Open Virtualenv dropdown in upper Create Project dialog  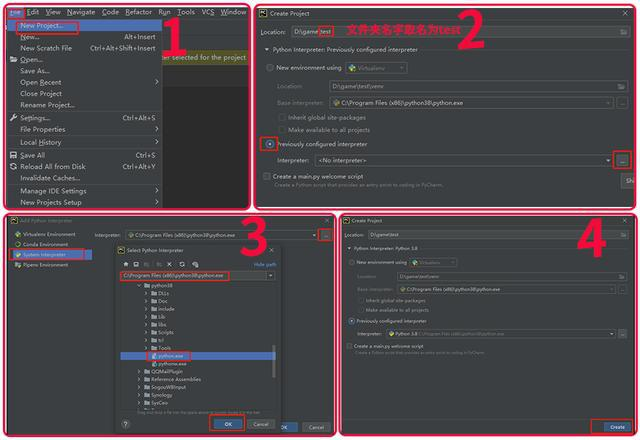click(x=376, y=68)
